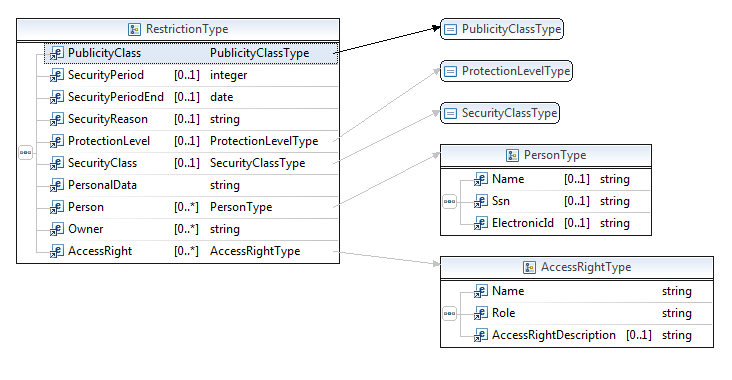The image size is (732, 380).
Task: Click the Name element icon in PersonType
Action: (x=481, y=179)
